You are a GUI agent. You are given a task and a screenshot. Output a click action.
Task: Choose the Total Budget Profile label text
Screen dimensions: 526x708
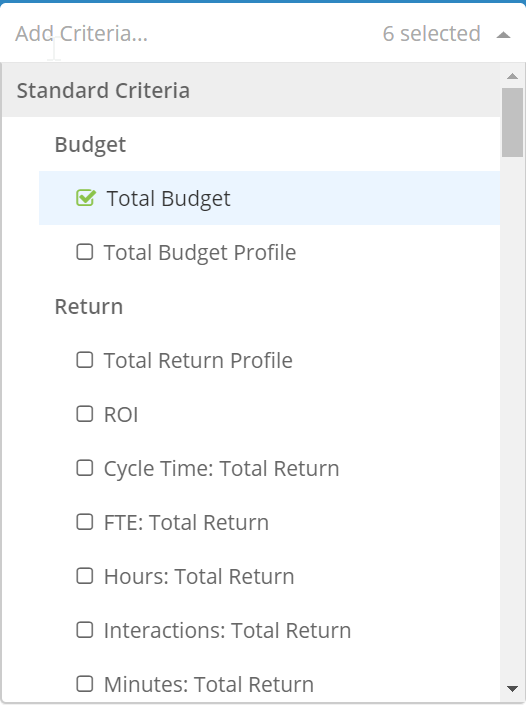coord(200,252)
